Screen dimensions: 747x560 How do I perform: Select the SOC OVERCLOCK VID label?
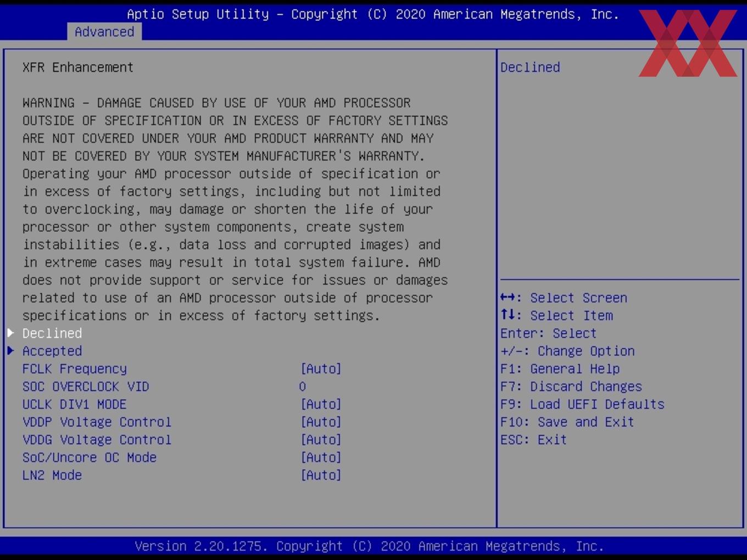tap(86, 387)
